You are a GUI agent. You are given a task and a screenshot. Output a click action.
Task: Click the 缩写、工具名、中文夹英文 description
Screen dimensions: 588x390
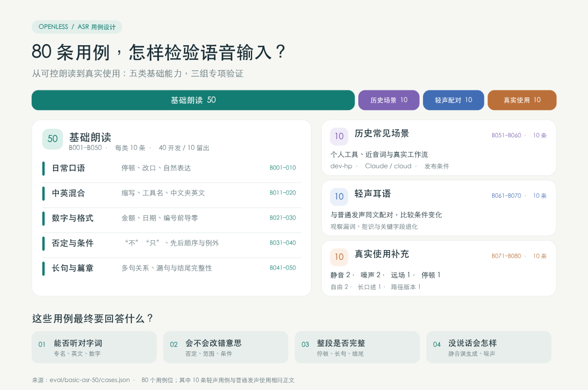163,193
